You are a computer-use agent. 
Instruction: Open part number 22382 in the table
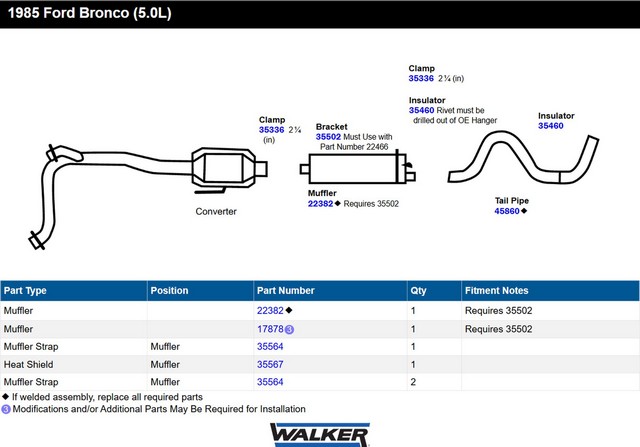[x=270, y=311]
